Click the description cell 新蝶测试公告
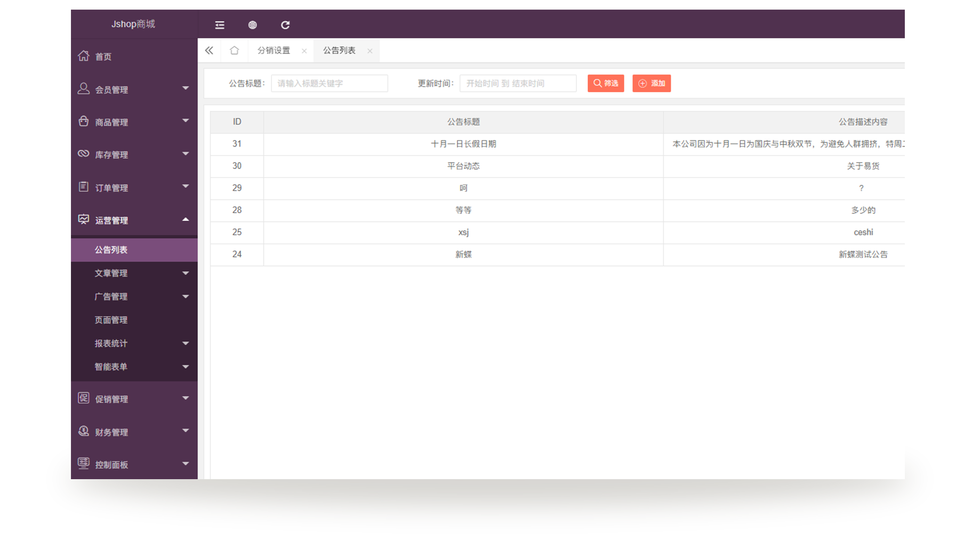Screen dimensions: 980x549 pos(863,255)
